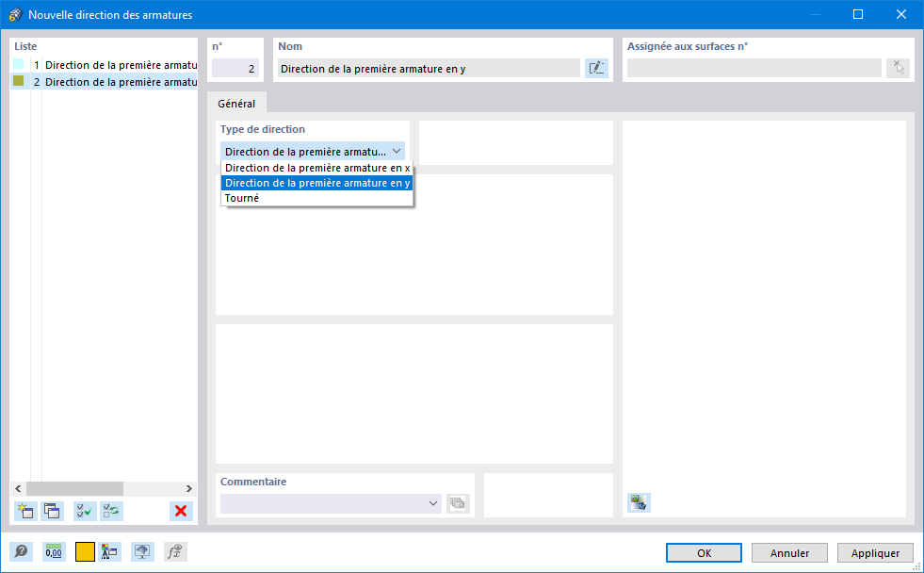Delete selected item with red X icon
The image size is (924, 573).
(181, 511)
